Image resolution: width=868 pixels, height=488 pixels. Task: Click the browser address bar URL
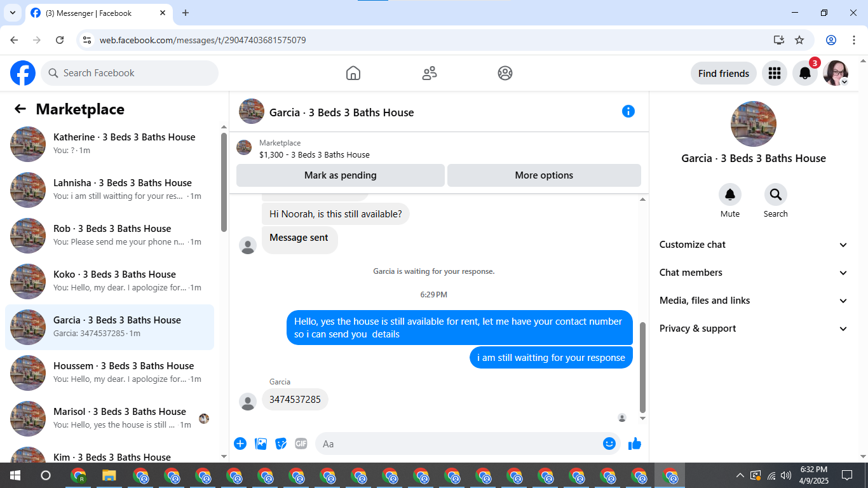(x=203, y=40)
